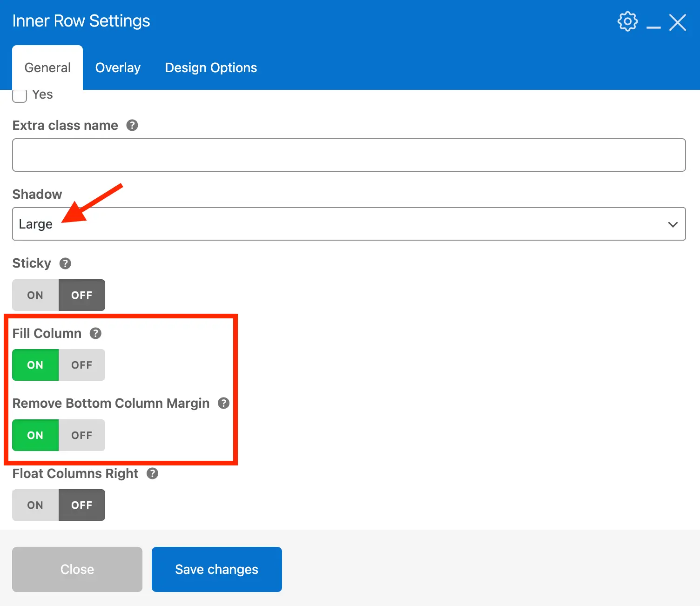Switch to the Overlay tab
Viewport: 700px width, 606px height.
118,67
